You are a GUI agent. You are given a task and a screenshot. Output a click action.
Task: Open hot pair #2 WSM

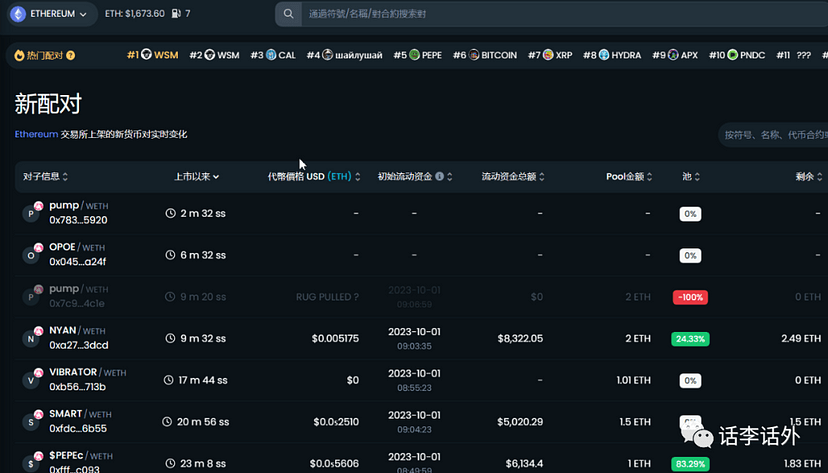pos(214,55)
